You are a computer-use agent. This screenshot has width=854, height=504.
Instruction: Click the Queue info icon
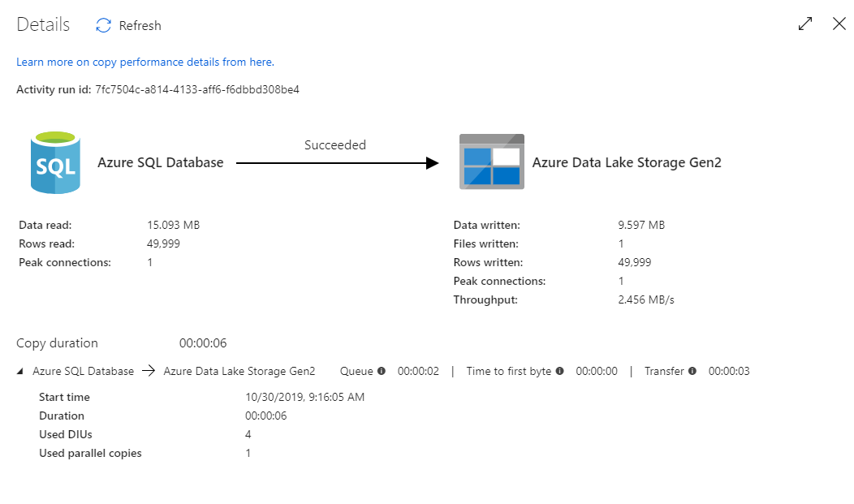point(382,371)
